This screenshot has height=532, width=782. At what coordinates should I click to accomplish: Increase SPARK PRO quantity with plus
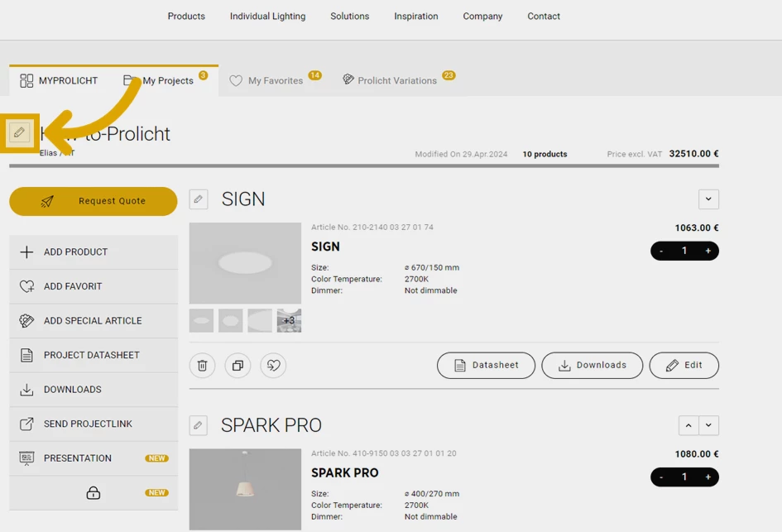tap(708, 477)
